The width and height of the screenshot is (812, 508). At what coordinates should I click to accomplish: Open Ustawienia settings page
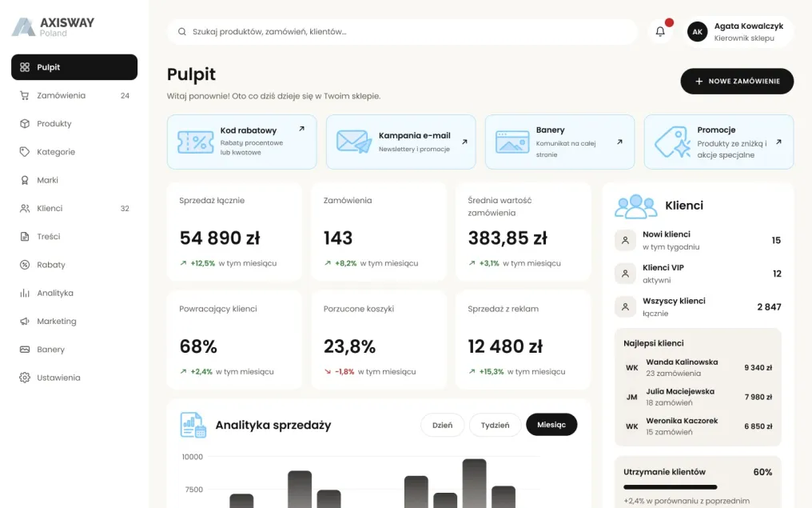74,378
